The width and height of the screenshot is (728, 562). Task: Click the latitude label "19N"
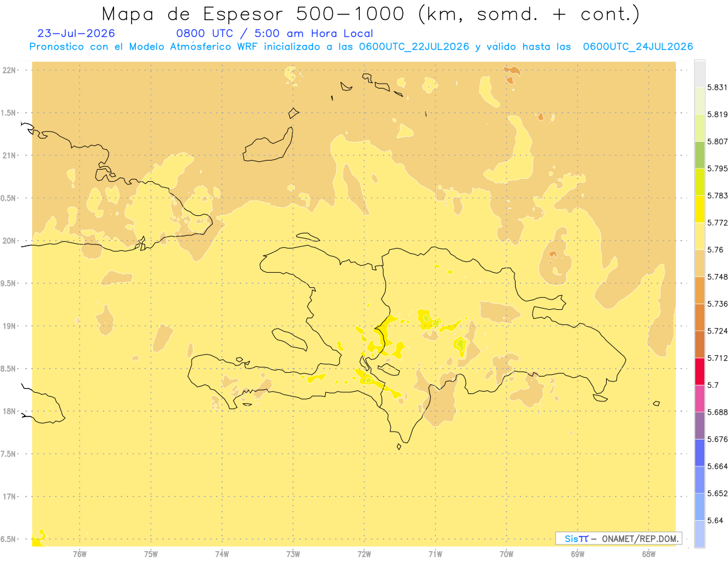tap(9, 326)
